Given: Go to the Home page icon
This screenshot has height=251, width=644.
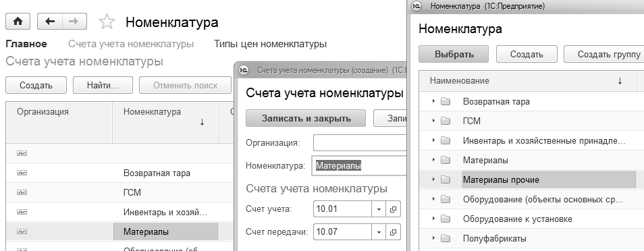Looking at the screenshot, I should 18,22.
